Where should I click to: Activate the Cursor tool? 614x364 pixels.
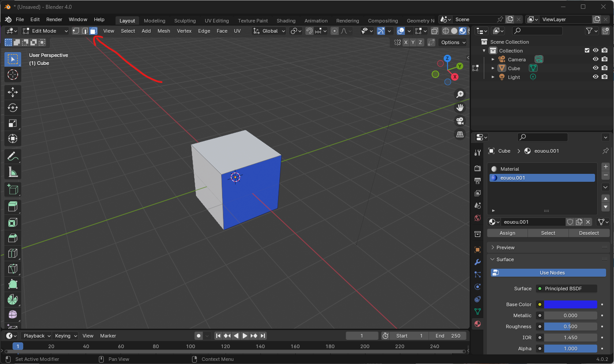13,75
